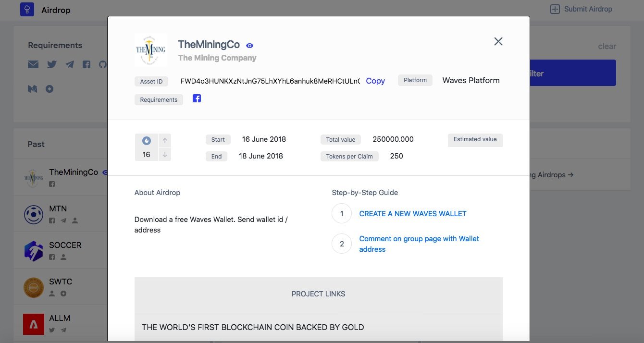Click the person icon under SWTC

click(52, 294)
